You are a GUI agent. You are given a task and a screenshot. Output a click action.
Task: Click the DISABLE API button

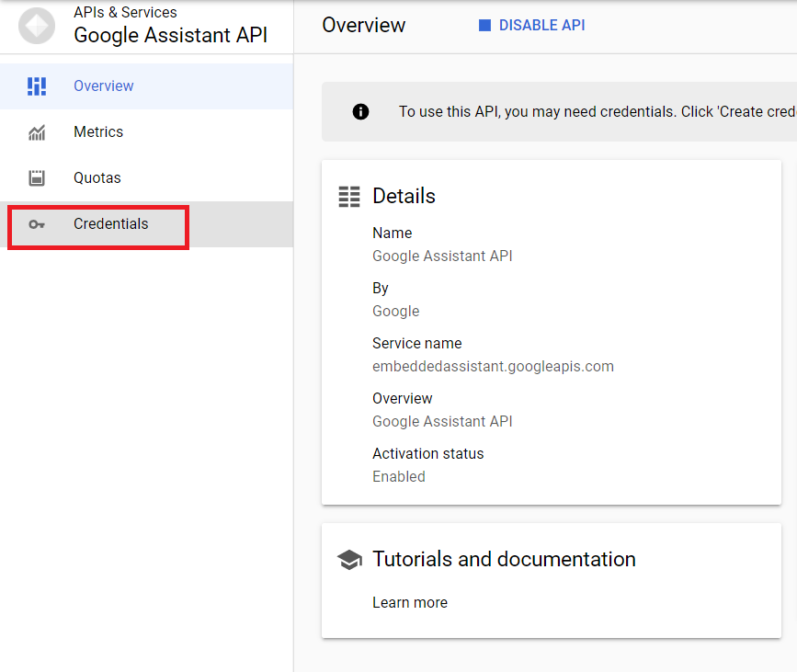click(531, 25)
